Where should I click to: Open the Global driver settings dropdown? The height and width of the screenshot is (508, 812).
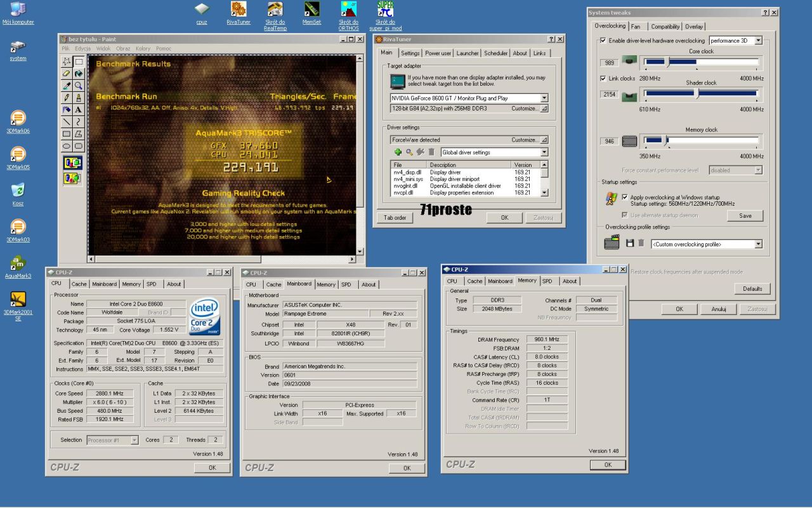pyautogui.click(x=544, y=152)
